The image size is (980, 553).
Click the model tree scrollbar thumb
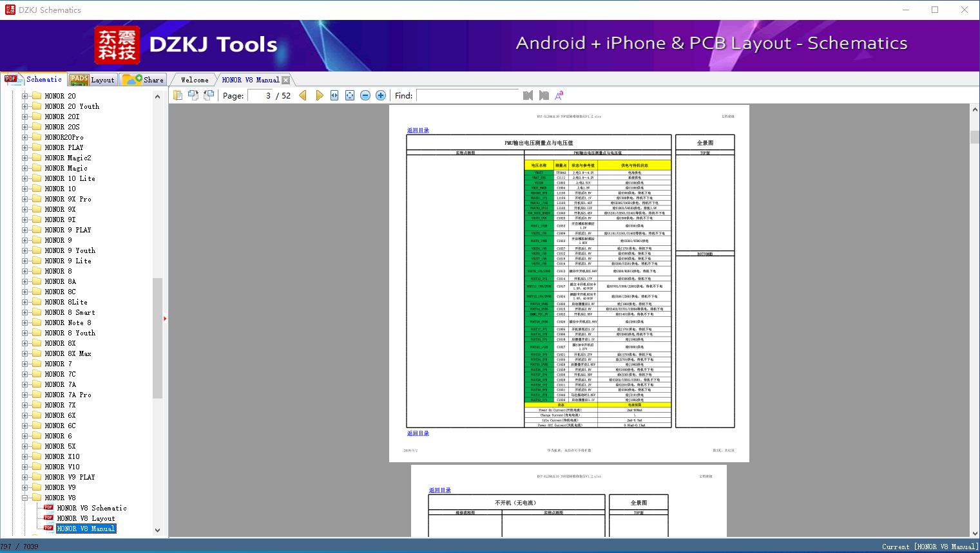(x=157, y=339)
